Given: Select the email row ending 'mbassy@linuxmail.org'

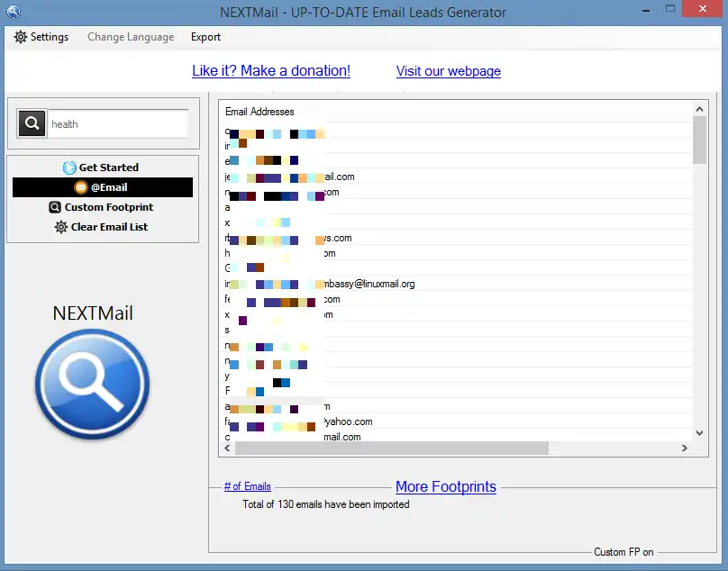Looking at the screenshot, I should (458, 284).
